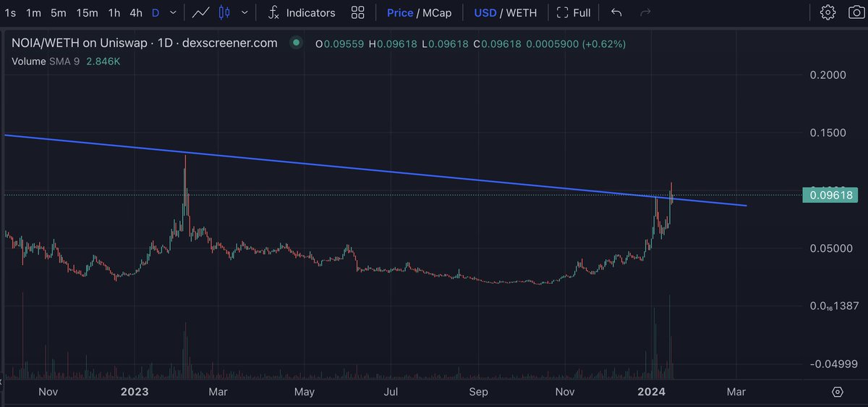Switch to line chart type
This screenshot has height=407, width=868.
[202, 12]
